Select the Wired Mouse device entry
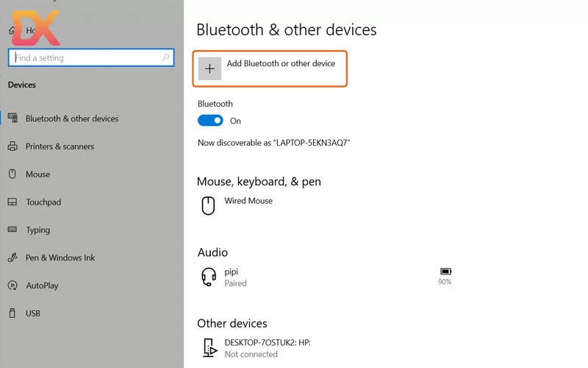 tap(248, 201)
